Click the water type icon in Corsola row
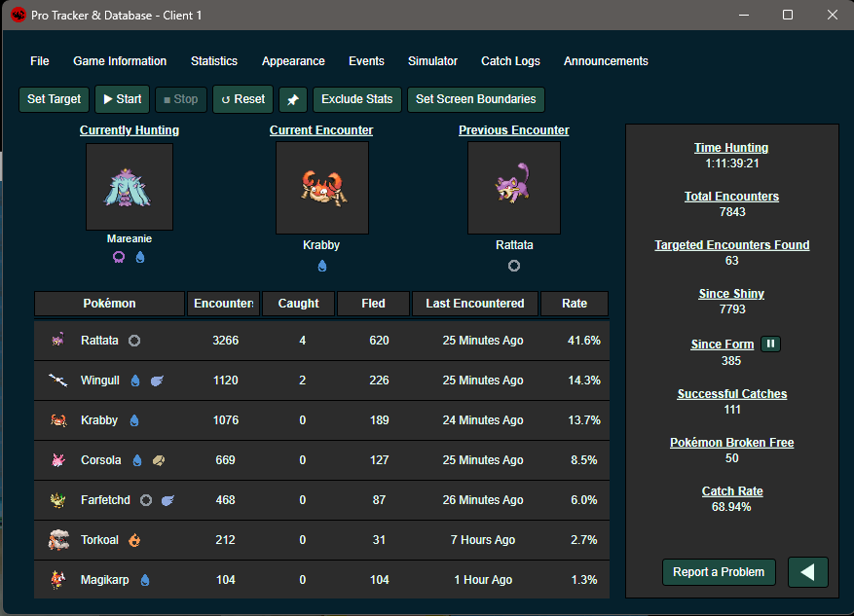 point(137,460)
